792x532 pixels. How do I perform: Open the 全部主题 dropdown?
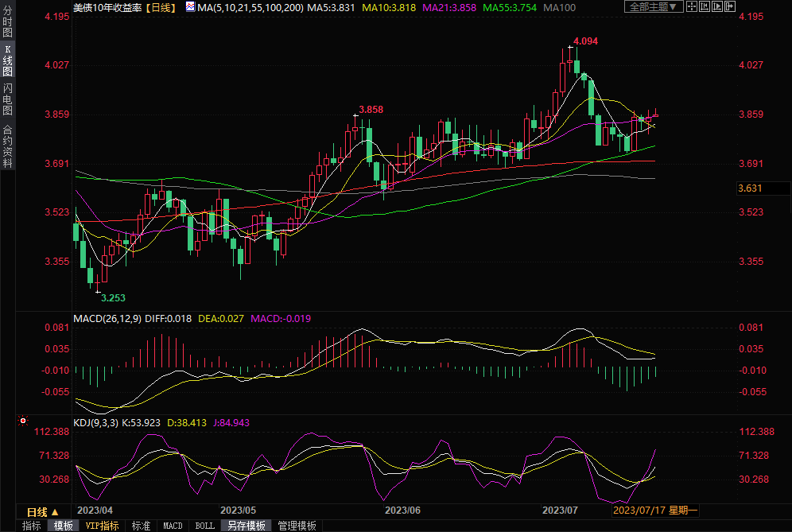(x=654, y=6)
